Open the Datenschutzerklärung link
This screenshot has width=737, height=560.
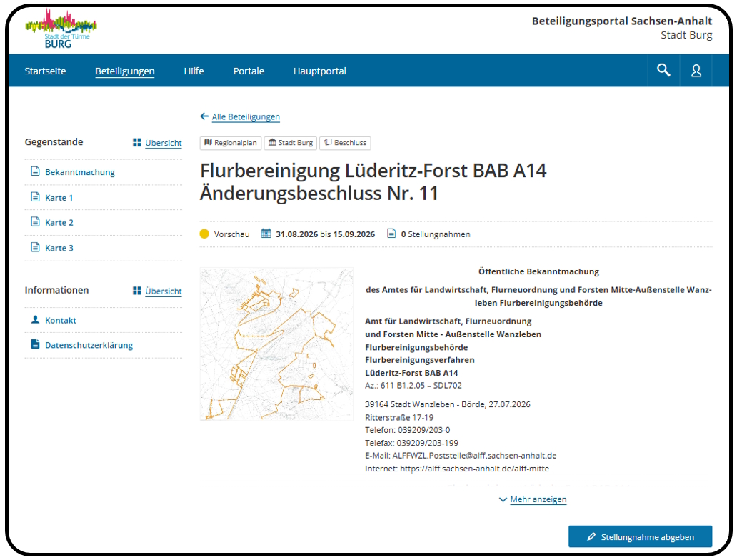point(89,345)
